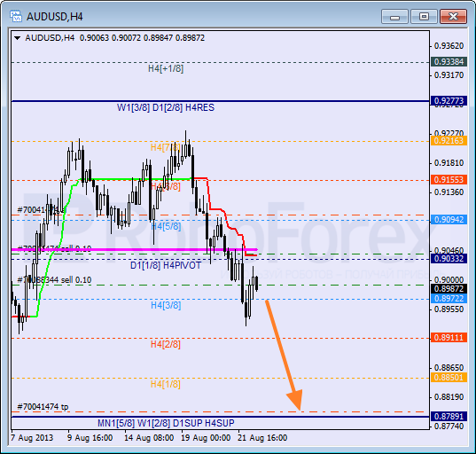This screenshot has width=476, height=454.
Task: Close the AUDUSD,H4 chart window
Action: pyautogui.click(x=453, y=17)
